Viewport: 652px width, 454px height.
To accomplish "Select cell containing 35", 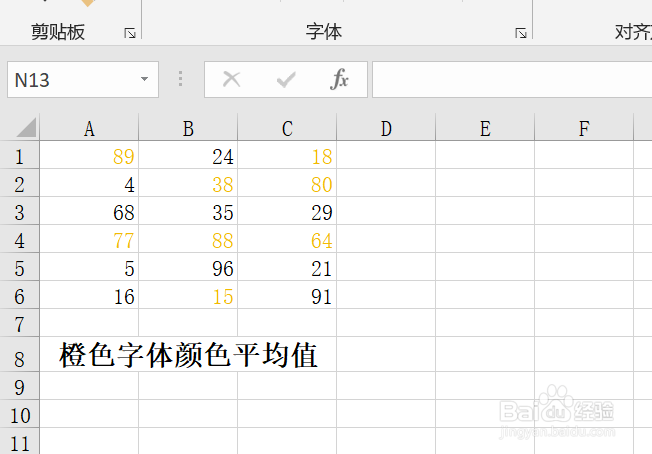I will click(188, 211).
